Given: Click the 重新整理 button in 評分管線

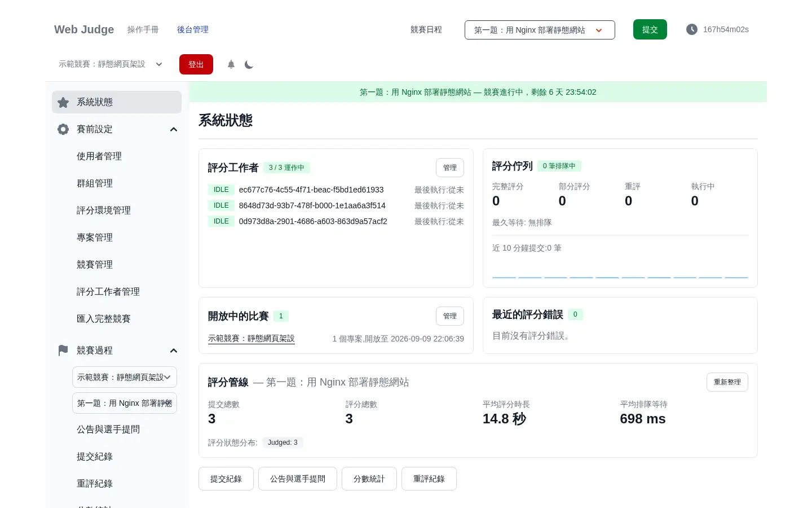Looking at the screenshot, I should coord(727,382).
